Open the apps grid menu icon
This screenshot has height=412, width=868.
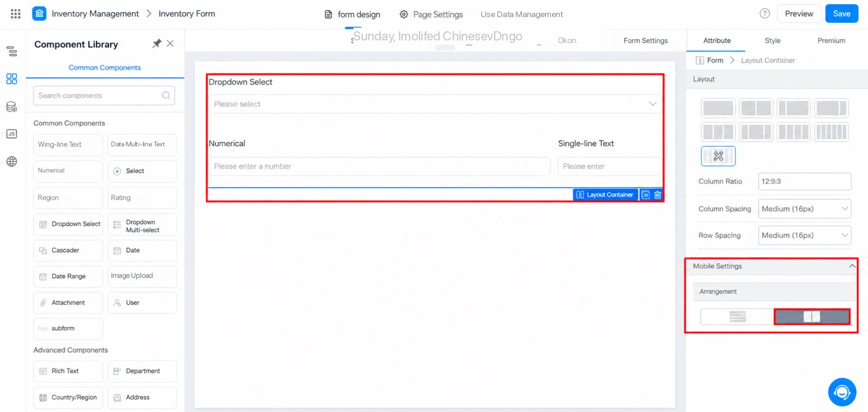pyautogui.click(x=16, y=14)
